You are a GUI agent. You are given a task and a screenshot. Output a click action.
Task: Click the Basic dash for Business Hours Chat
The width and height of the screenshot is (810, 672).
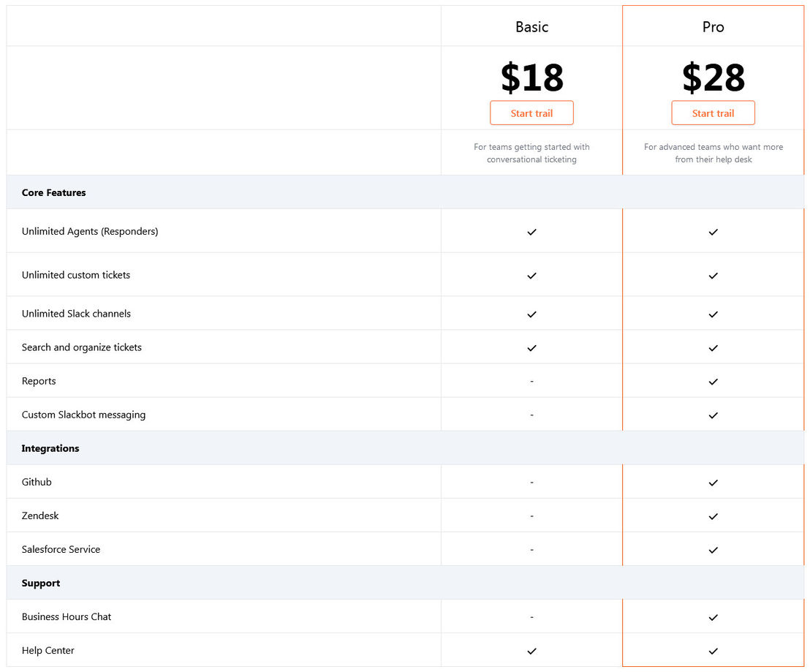531,616
